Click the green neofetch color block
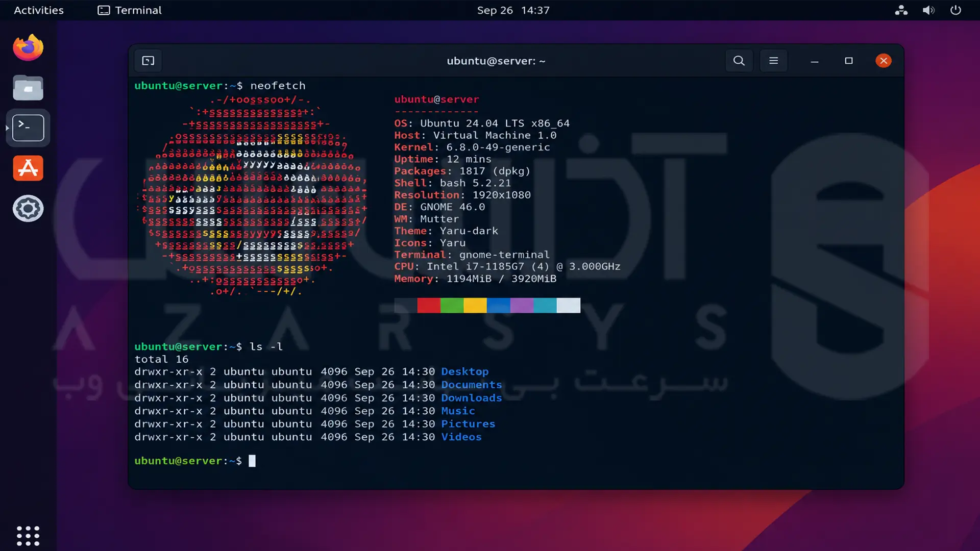This screenshot has height=551, width=980. tap(452, 305)
